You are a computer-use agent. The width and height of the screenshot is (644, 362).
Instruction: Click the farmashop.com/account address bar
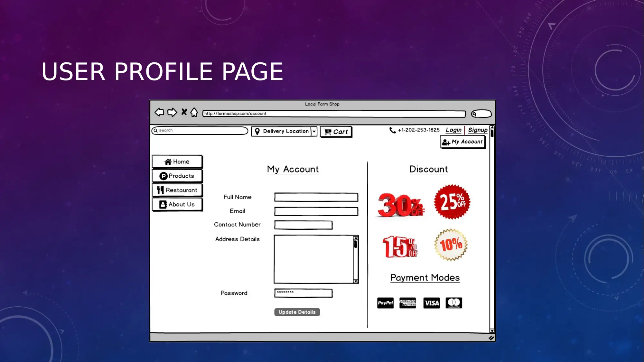pyautogui.click(x=334, y=114)
